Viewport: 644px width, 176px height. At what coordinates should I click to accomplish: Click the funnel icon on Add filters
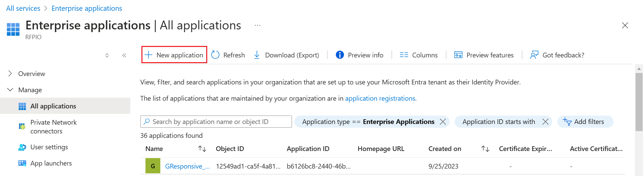point(567,122)
